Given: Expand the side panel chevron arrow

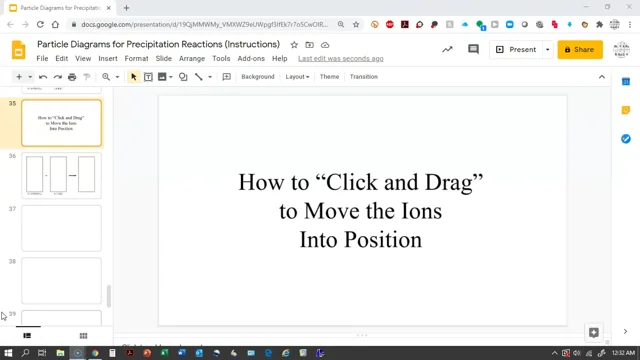Looking at the screenshot, I should [x=625, y=331].
